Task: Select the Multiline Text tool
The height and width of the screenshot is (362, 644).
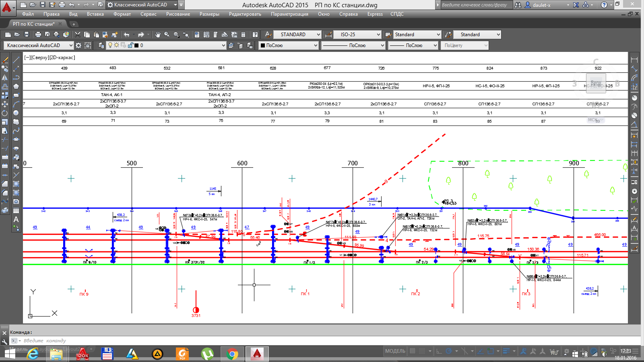Action: click(x=16, y=219)
